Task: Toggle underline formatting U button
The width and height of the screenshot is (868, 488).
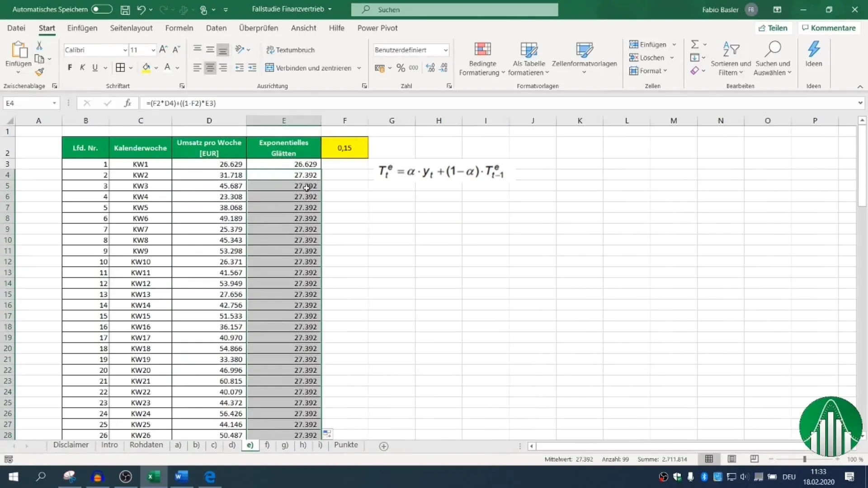Action: pos(95,68)
